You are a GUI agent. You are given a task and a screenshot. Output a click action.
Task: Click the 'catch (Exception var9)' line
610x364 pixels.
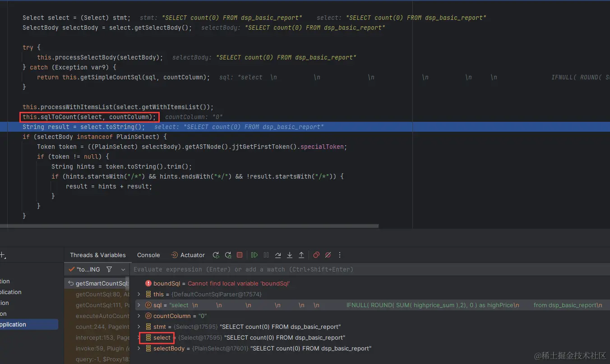pos(69,68)
